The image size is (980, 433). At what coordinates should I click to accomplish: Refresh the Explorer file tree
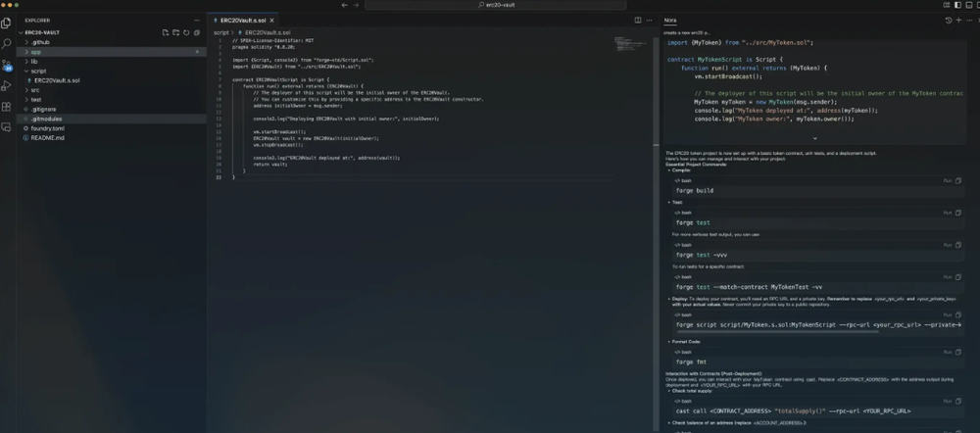pos(185,32)
